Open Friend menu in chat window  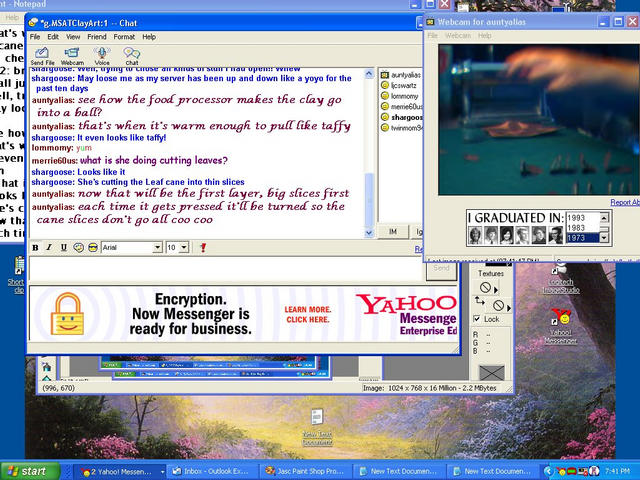[x=97, y=37]
